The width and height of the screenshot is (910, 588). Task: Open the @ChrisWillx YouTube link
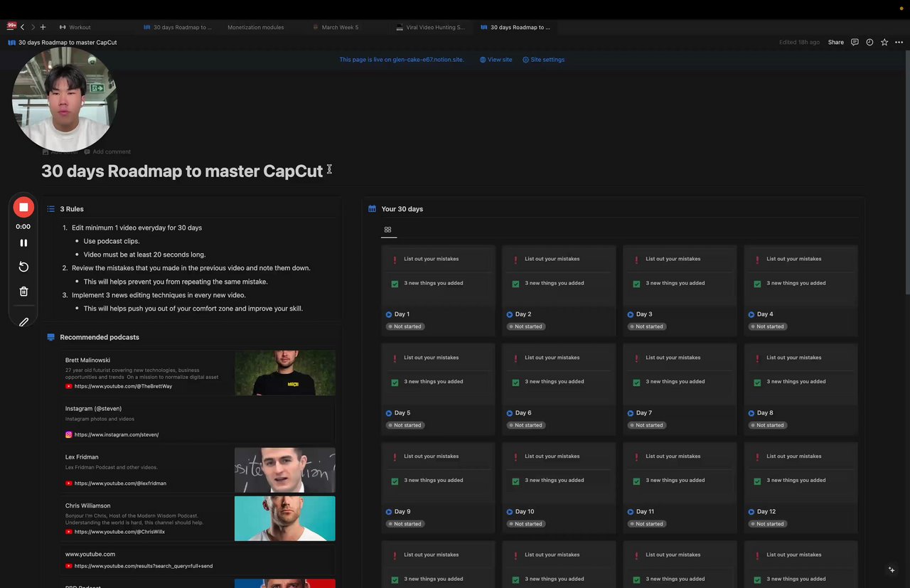coord(119,532)
